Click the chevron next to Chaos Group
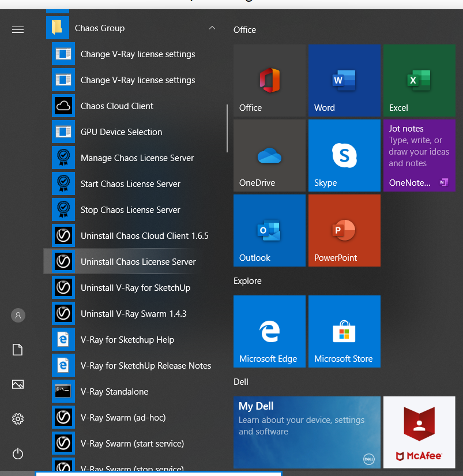The height and width of the screenshot is (476, 463). tap(212, 28)
